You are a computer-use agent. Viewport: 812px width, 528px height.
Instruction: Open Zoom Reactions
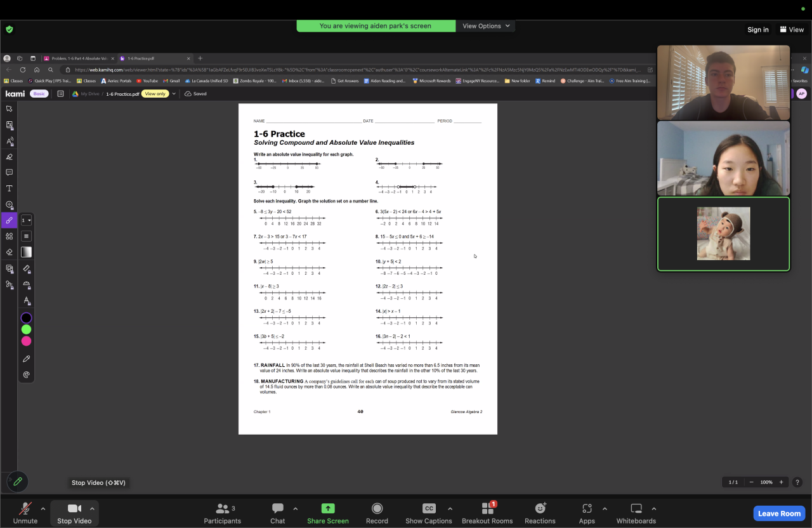[540, 513]
